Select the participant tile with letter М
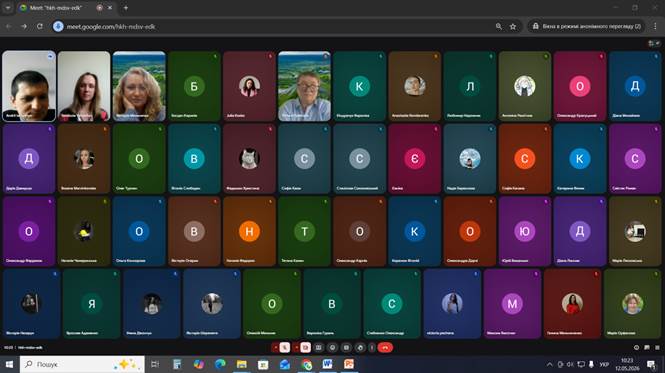 click(512, 303)
